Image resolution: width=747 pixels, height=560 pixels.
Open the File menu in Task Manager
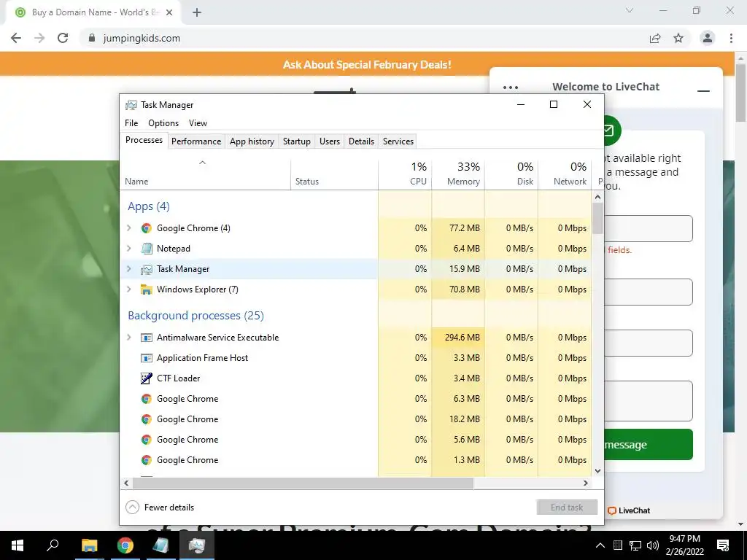[131, 123]
